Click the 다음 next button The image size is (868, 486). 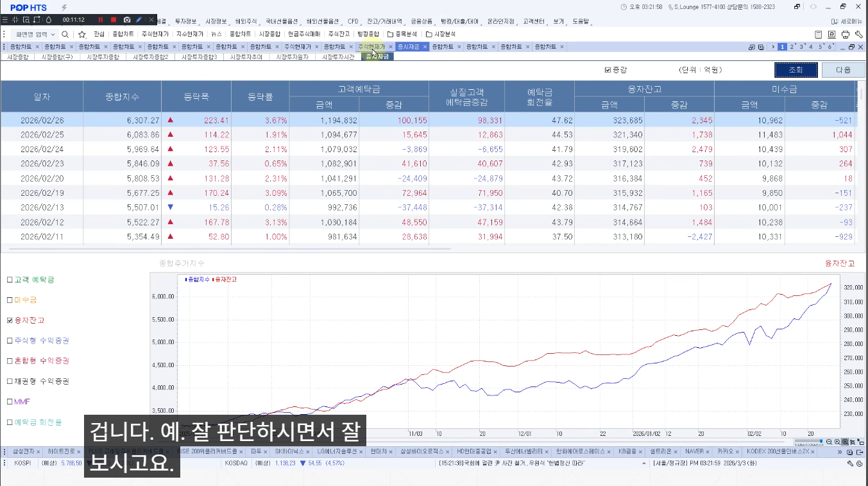[x=844, y=70]
